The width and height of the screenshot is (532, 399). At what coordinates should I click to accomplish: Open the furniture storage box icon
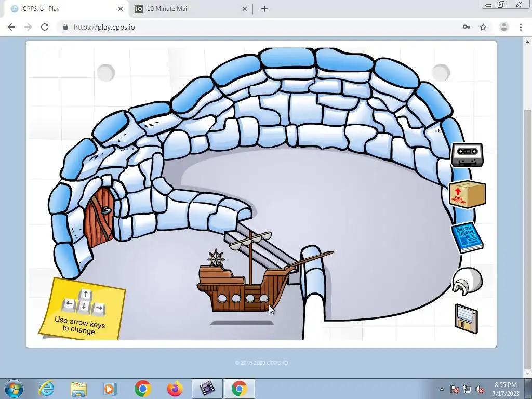pyautogui.click(x=467, y=194)
